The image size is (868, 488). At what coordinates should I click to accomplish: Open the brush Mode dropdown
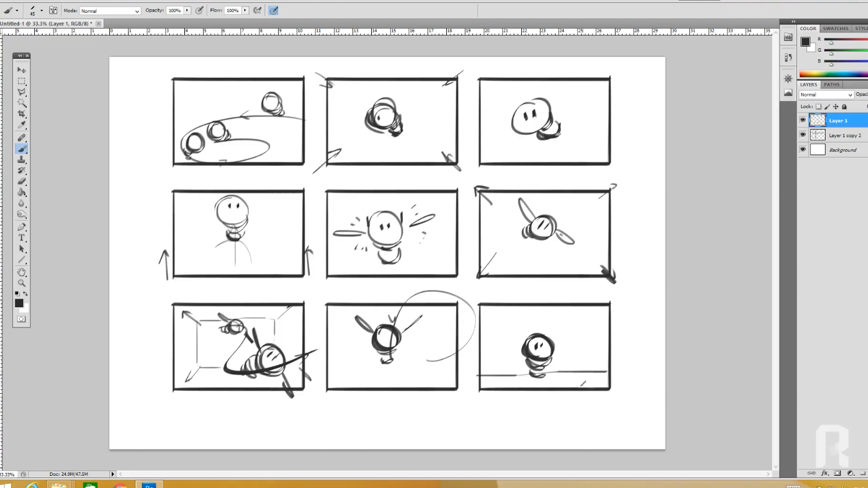pyautogui.click(x=110, y=11)
